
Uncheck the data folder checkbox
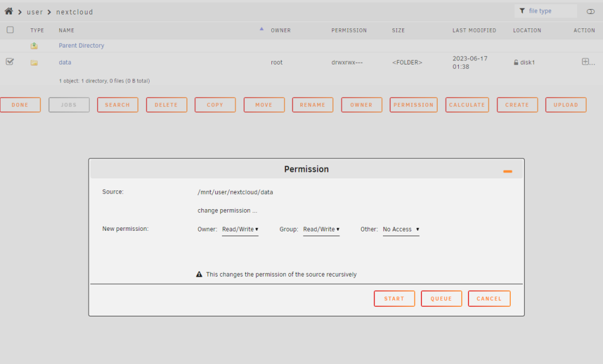10,61
